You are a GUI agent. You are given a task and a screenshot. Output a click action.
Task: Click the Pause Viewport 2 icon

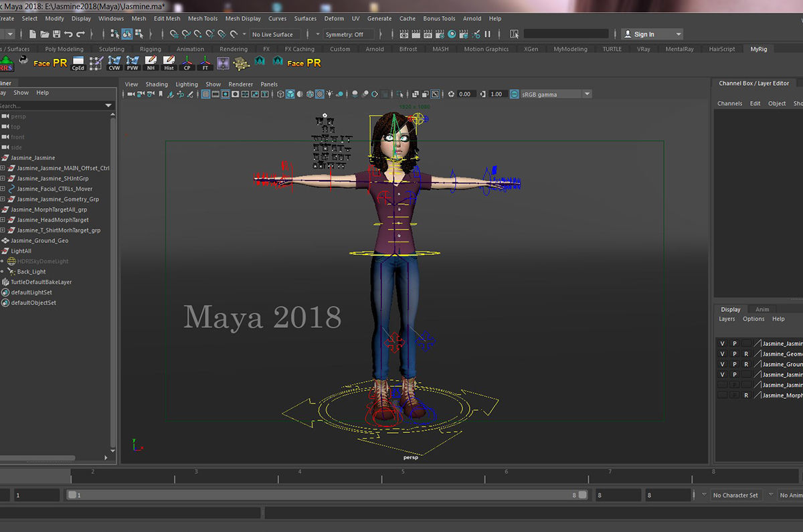click(487, 34)
